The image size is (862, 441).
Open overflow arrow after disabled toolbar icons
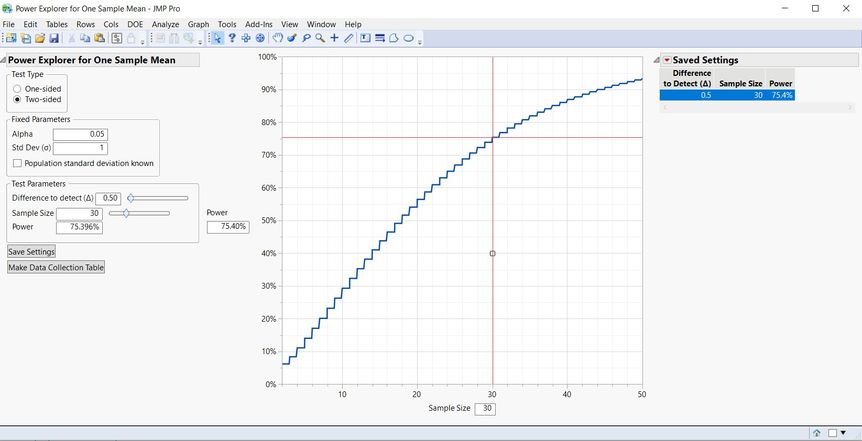pyautogui.click(x=200, y=42)
